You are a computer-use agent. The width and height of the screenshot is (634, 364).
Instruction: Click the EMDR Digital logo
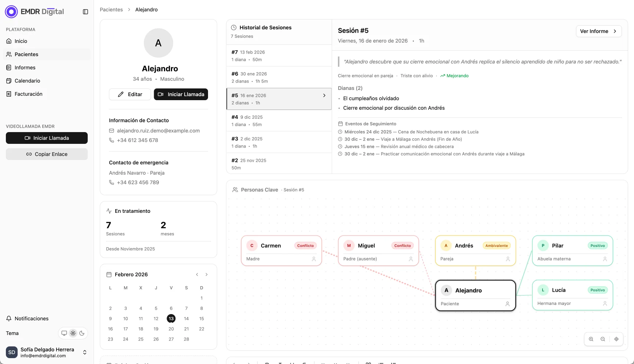[34, 12]
